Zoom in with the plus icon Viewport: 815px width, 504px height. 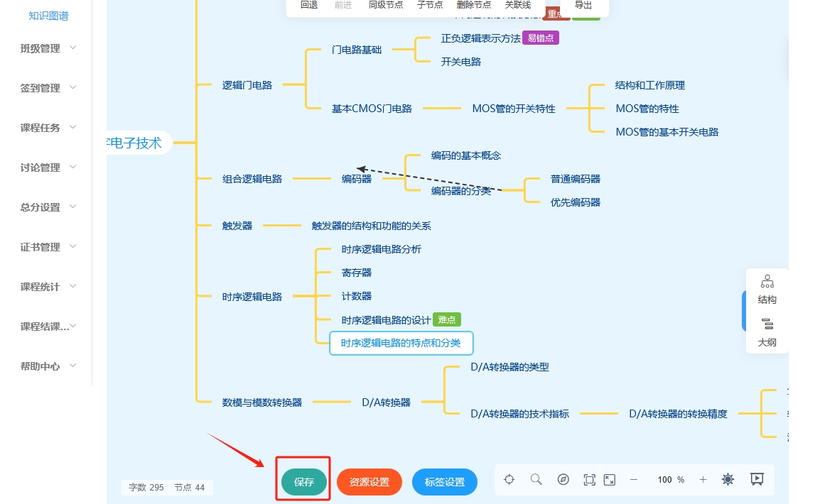click(703, 480)
